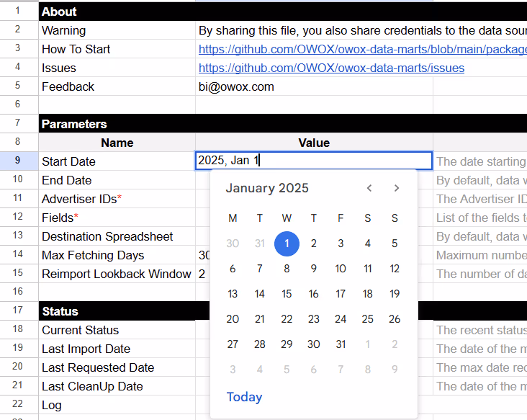Pick January 23 in the calendar

click(314, 319)
